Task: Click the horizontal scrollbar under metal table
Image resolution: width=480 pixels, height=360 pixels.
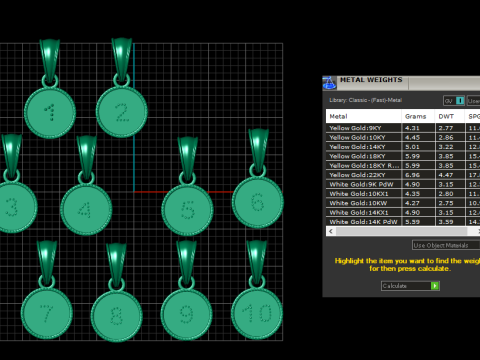Action: (x=403, y=231)
